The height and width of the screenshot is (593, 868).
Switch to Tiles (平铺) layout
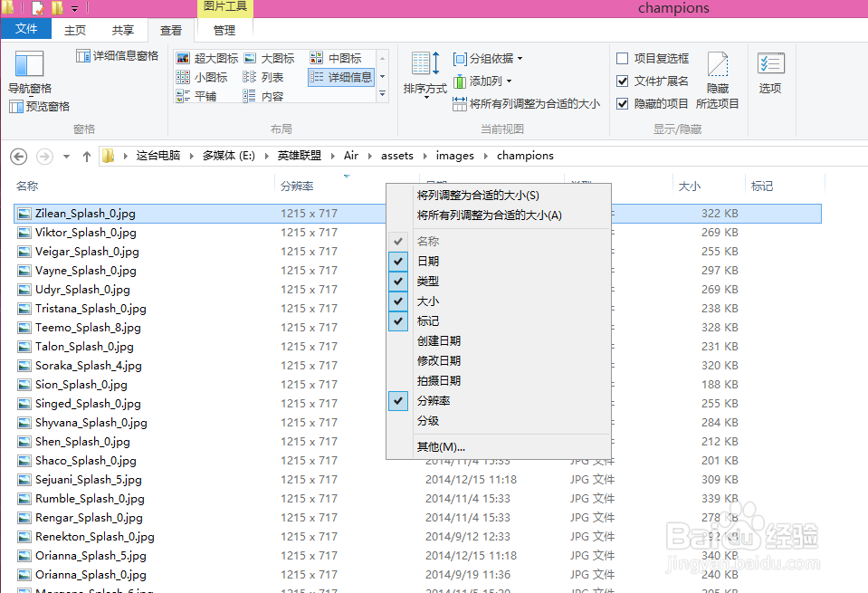(x=196, y=96)
